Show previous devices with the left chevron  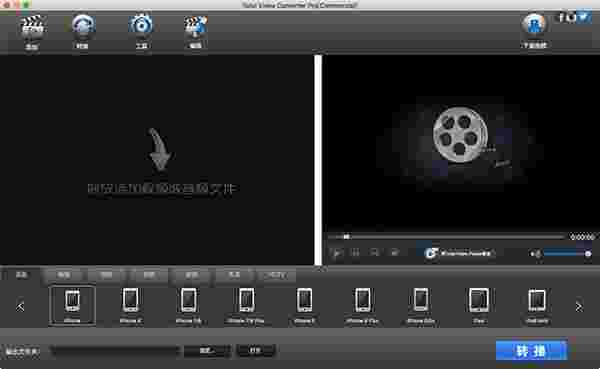20,306
